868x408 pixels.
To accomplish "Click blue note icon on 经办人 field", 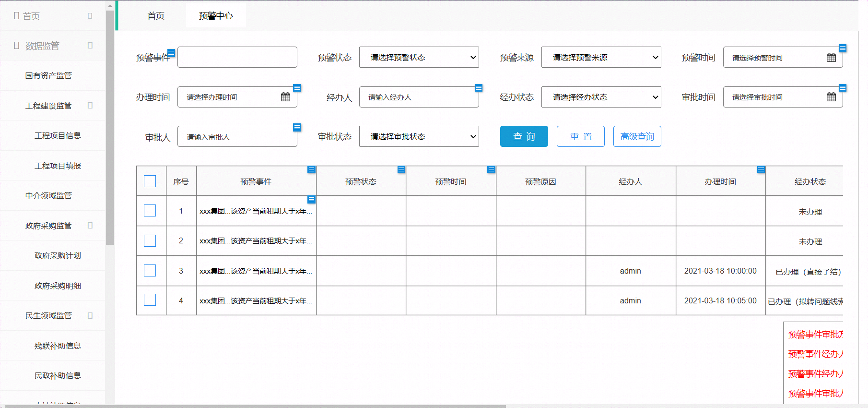I will (479, 88).
